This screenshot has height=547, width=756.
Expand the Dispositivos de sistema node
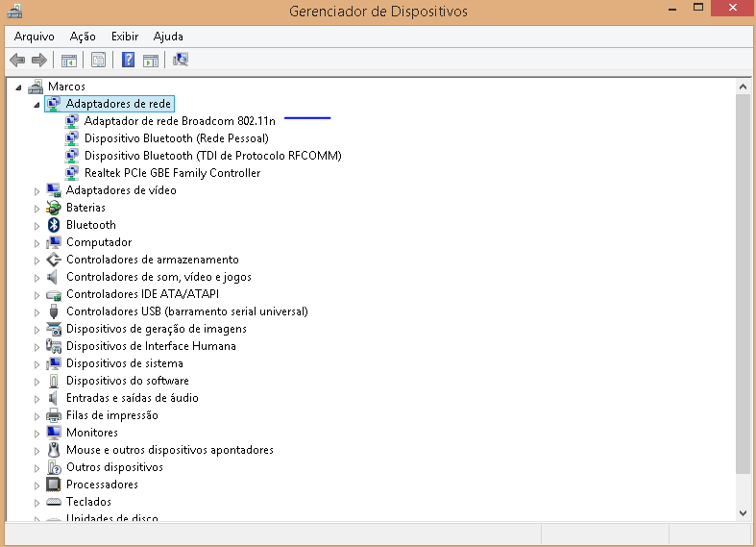pos(37,364)
